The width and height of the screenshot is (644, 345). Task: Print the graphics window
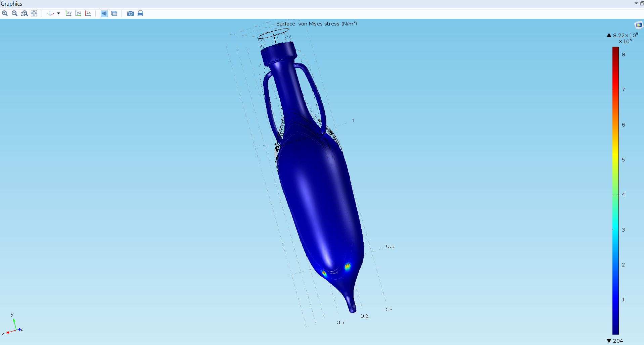pos(140,13)
